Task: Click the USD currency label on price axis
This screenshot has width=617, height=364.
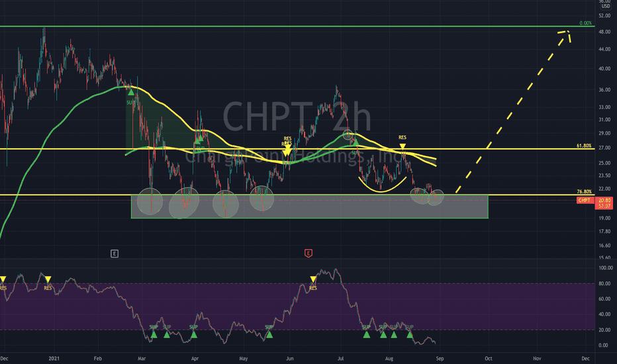Action: pos(606,7)
